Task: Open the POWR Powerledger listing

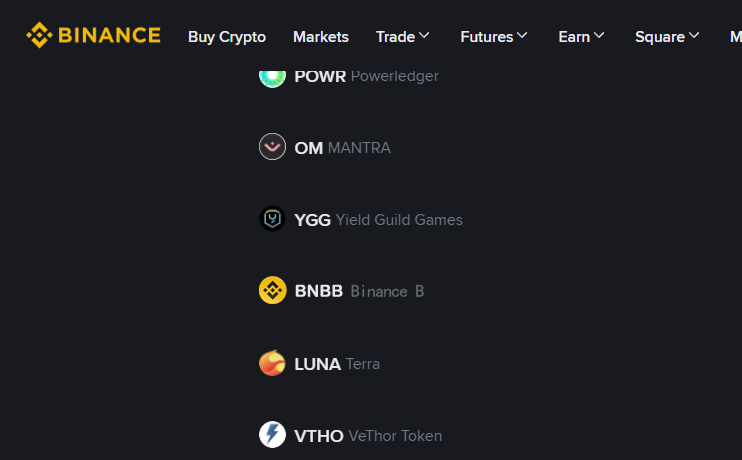Action: 366,76
